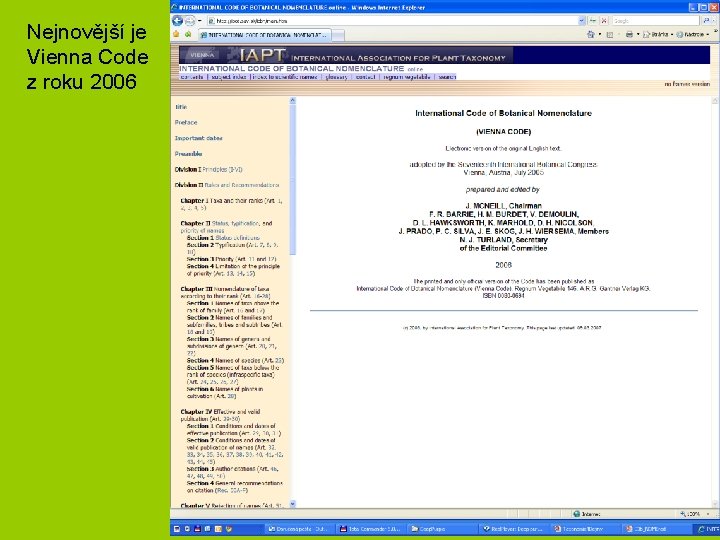Screen dimensions: 720x540
Task: Open Section 3 Author citations link
Action: pos(232,472)
